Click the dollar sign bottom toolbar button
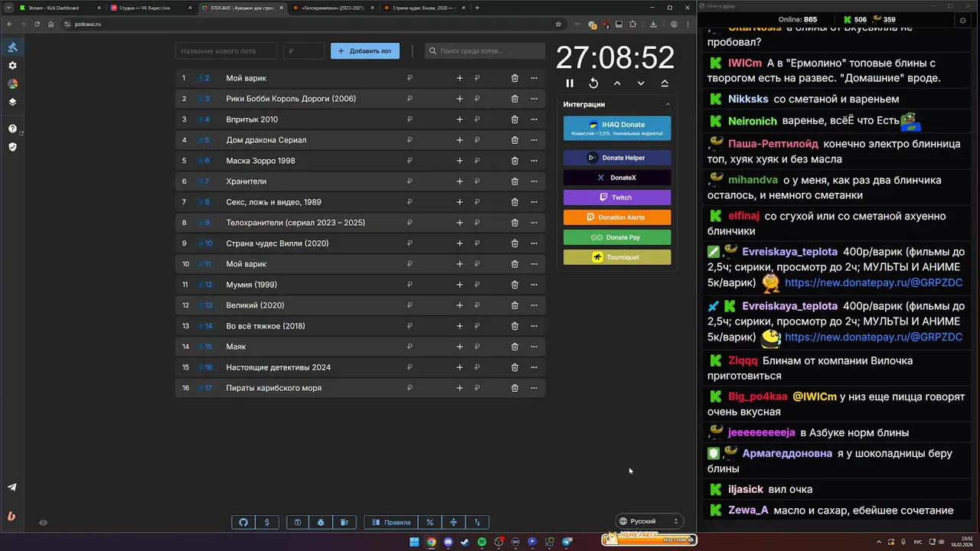 pos(266,522)
